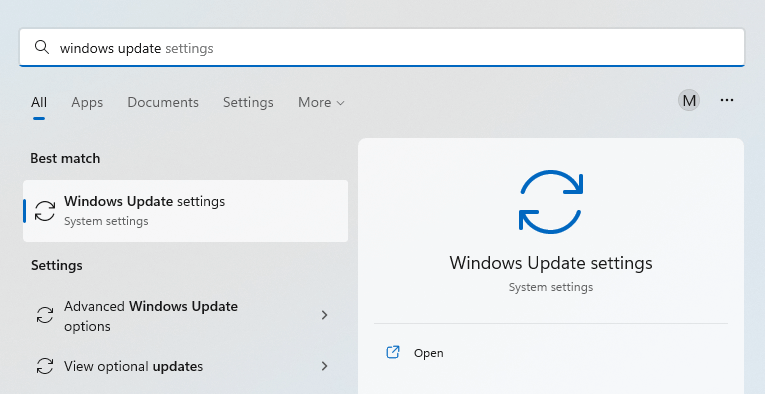Image resolution: width=765 pixels, height=394 pixels.
Task: Open the three-dot options menu
Action: click(727, 100)
